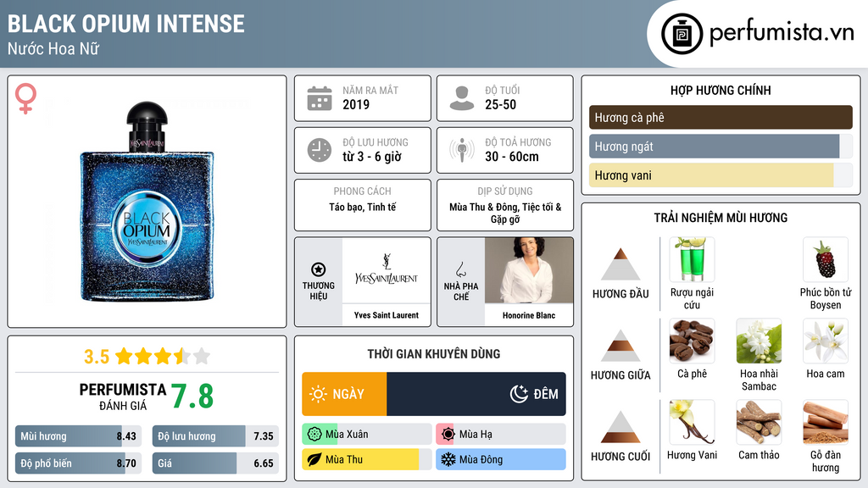868x488 pixels.
Task: Click the Độ lưu hương 7.35 score bar
Action: click(x=215, y=436)
